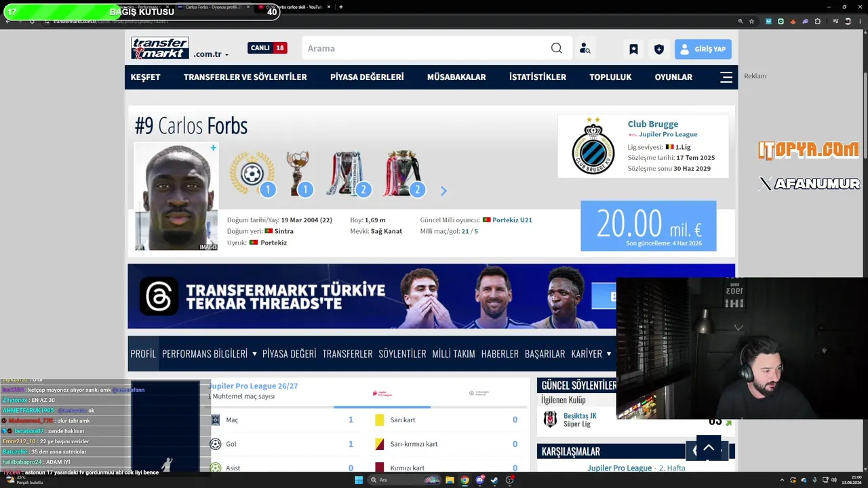Open the Piyasa Değerleri menu

(367, 77)
